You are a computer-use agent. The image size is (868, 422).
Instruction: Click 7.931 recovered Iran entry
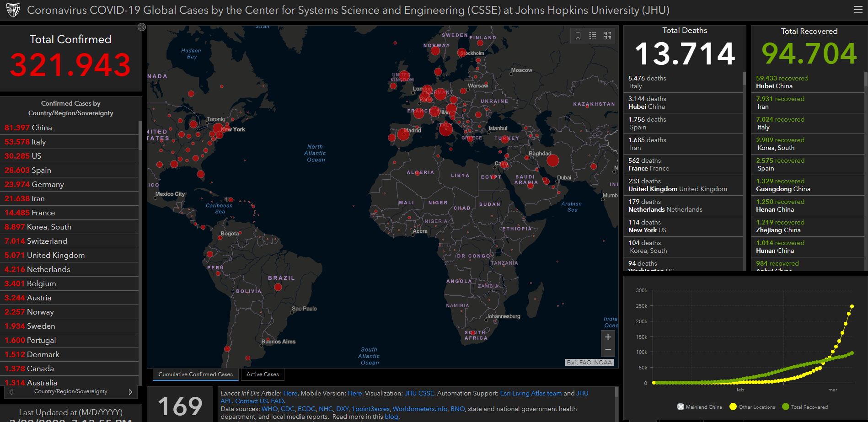807,103
